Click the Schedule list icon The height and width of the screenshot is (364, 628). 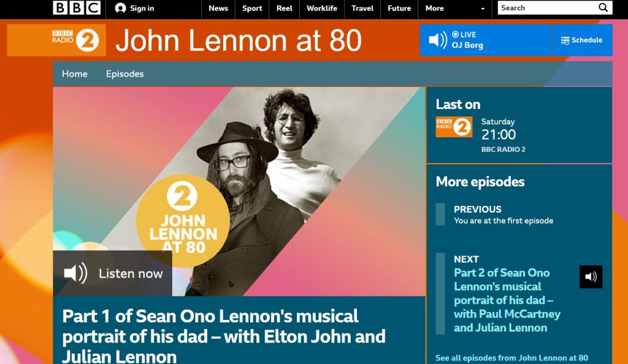565,40
